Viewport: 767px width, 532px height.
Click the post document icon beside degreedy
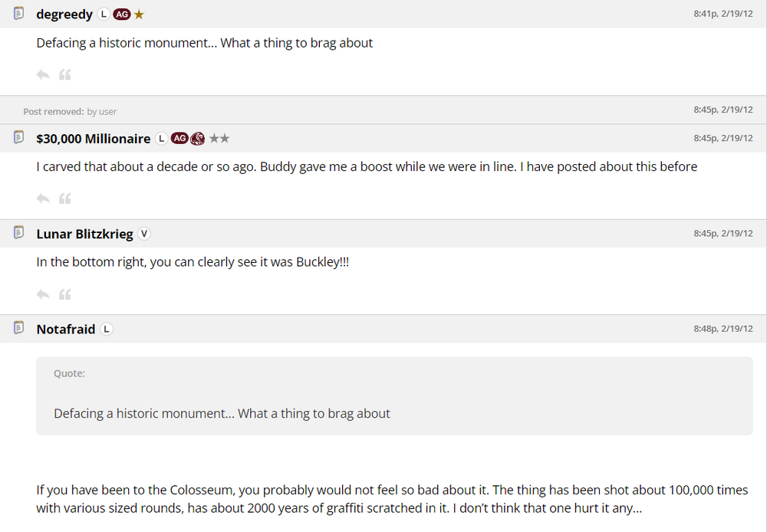(x=19, y=13)
